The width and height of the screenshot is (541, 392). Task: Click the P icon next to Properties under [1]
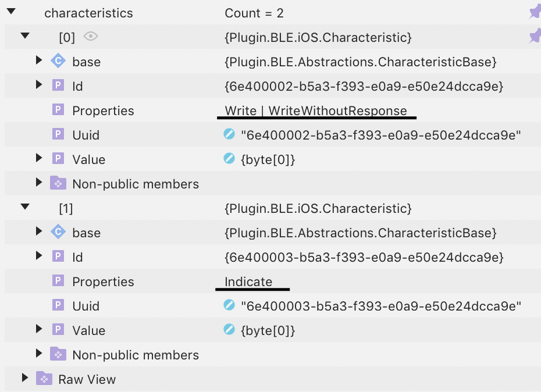tap(58, 280)
